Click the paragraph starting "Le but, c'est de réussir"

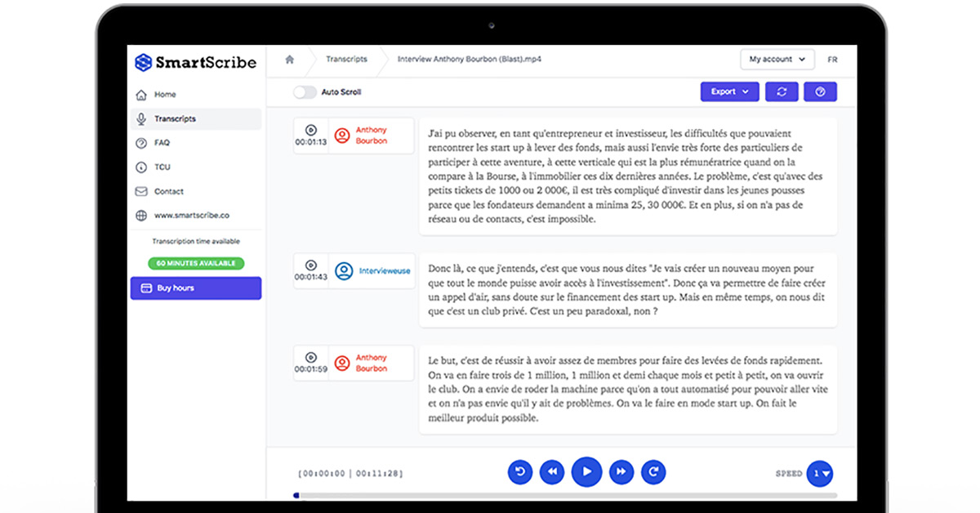pyautogui.click(x=628, y=389)
